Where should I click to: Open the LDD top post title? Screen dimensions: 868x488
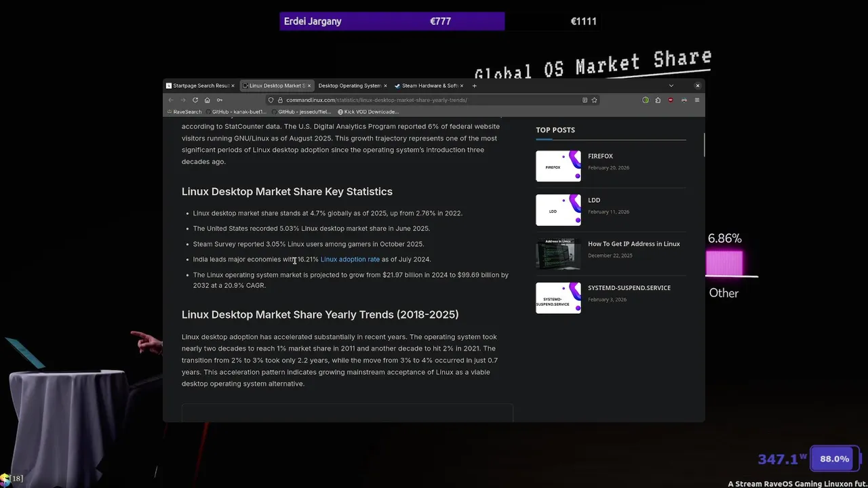594,200
